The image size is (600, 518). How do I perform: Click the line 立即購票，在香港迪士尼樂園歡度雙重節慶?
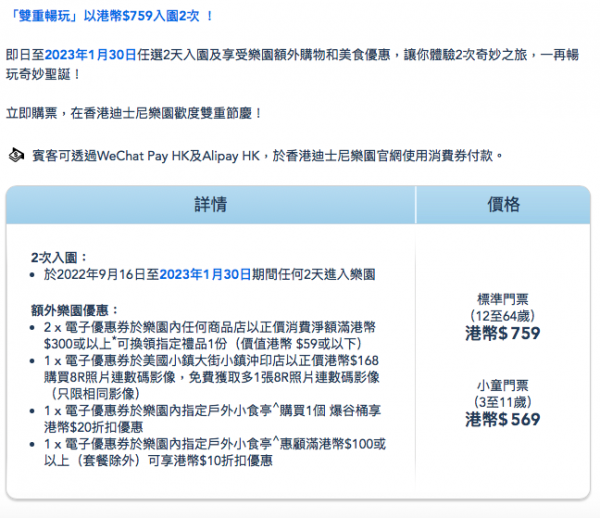click(x=134, y=113)
